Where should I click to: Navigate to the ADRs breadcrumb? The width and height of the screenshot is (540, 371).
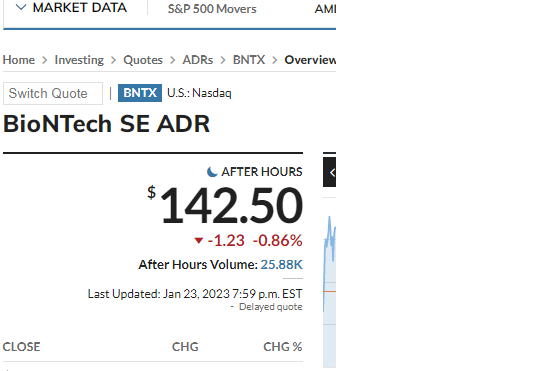pos(198,60)
